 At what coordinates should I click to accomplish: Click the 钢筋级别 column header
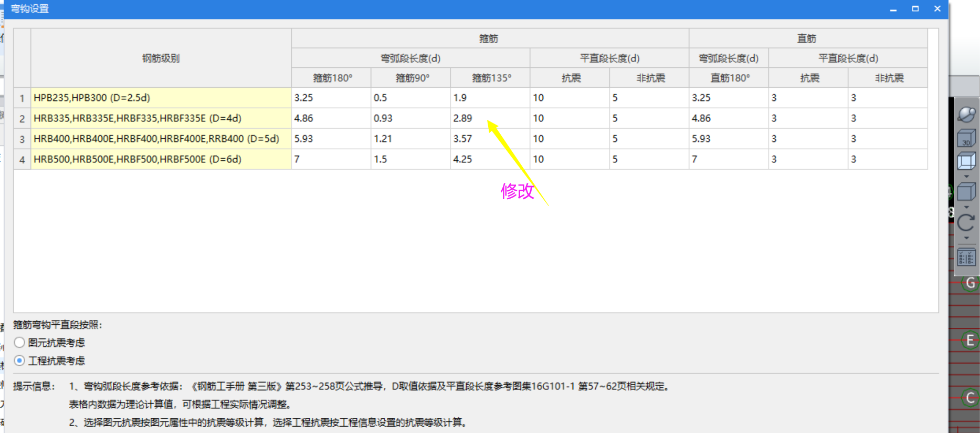point(161,58)
